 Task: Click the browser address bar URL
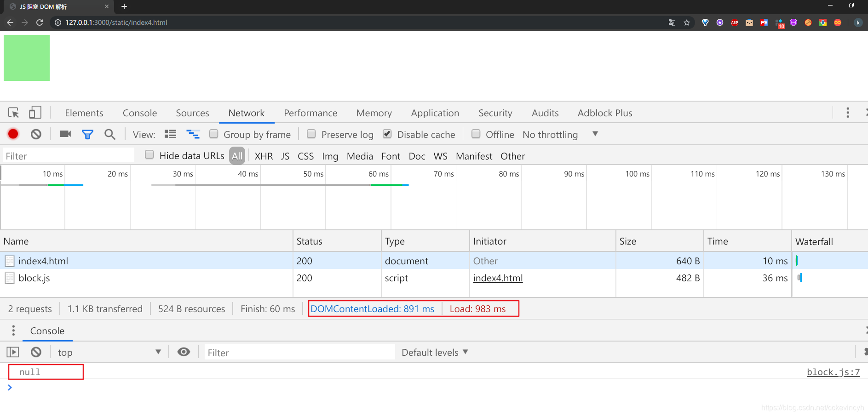point(116,23)
